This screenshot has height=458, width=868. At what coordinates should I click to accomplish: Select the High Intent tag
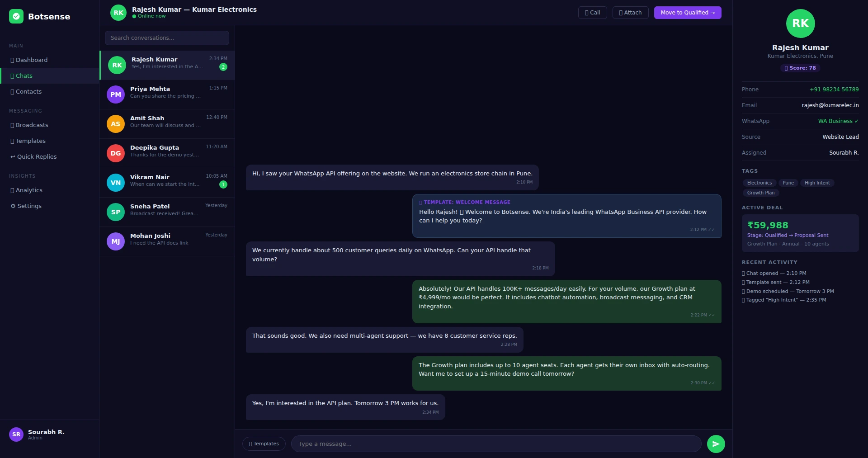tap(816, 183)
